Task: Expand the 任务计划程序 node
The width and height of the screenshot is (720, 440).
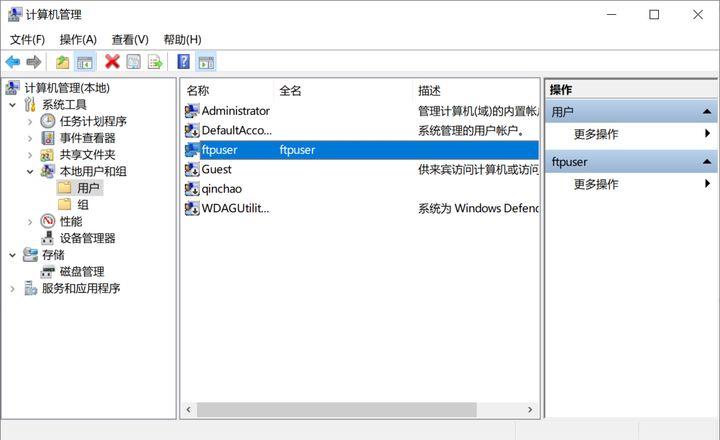Action: [30, 121]
